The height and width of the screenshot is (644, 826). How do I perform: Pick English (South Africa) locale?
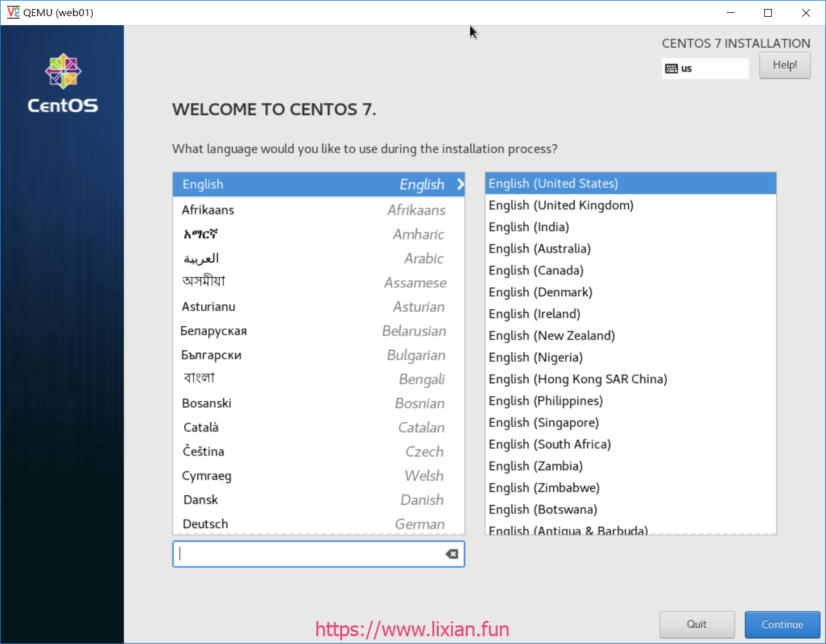tap(631, 444)
